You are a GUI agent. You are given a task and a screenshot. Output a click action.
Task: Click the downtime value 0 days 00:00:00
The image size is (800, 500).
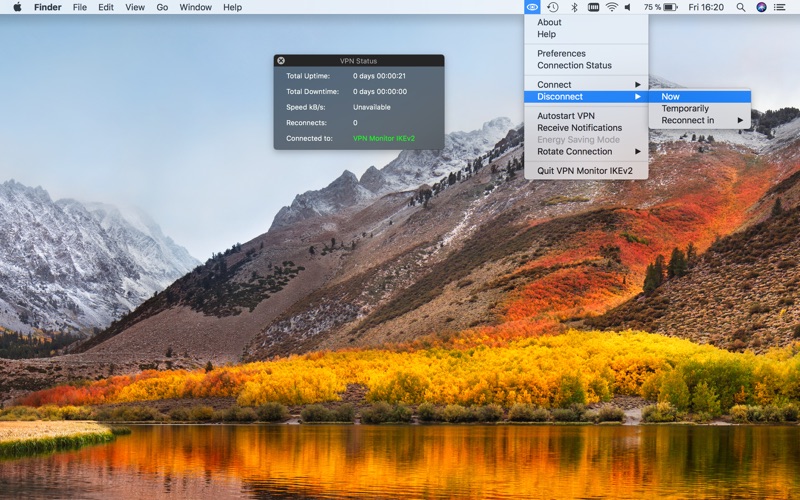(x=380, y=92)
